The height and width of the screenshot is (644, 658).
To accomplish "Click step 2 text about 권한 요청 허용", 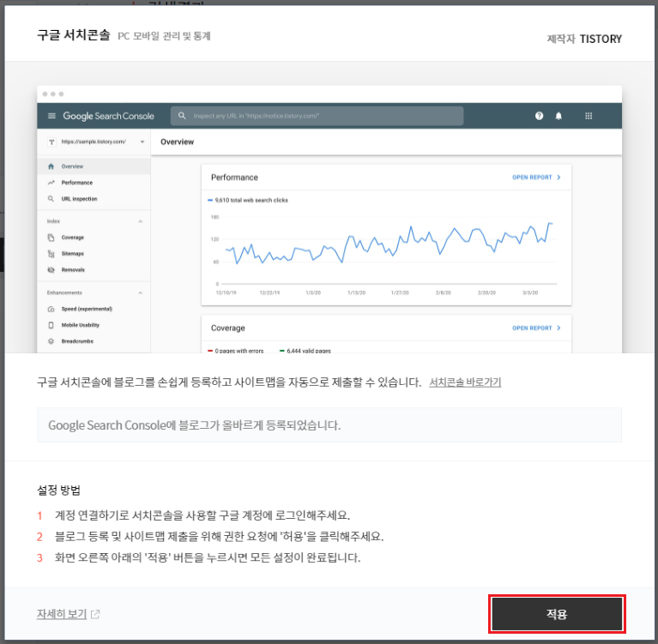I will (x=219, y=536).
